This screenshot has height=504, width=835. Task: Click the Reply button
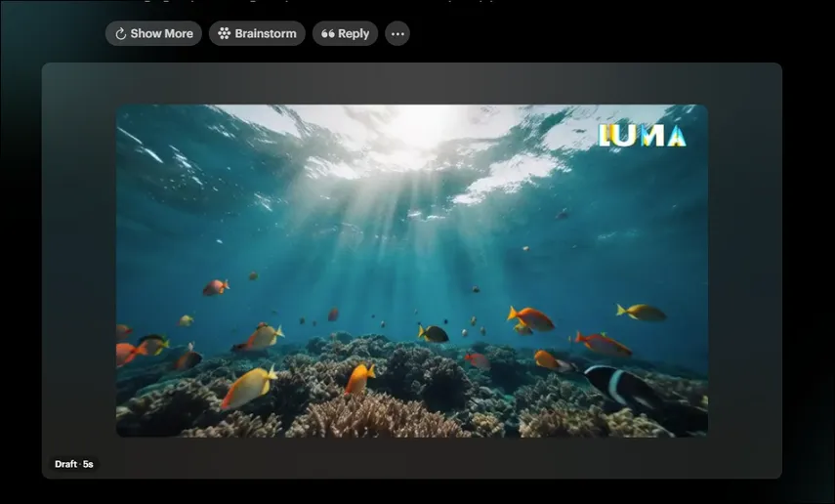pyautogui.click(x=345, y=33)
